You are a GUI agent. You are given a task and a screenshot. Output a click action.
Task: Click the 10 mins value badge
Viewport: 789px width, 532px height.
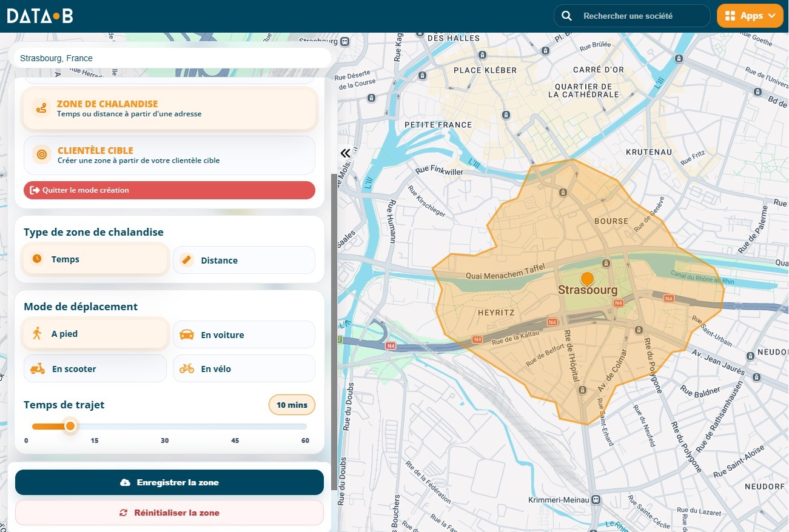[x=292, y=405]
